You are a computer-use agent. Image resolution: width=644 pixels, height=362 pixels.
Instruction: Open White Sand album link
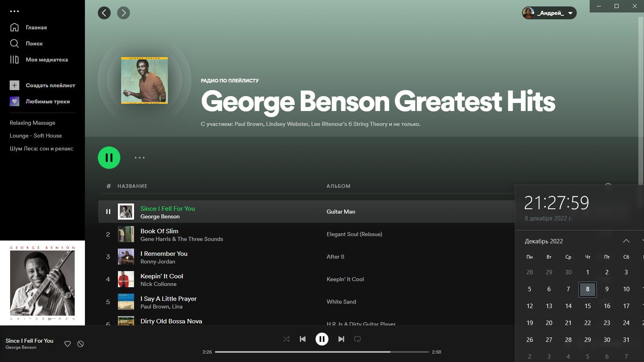(x=341, y=302)
